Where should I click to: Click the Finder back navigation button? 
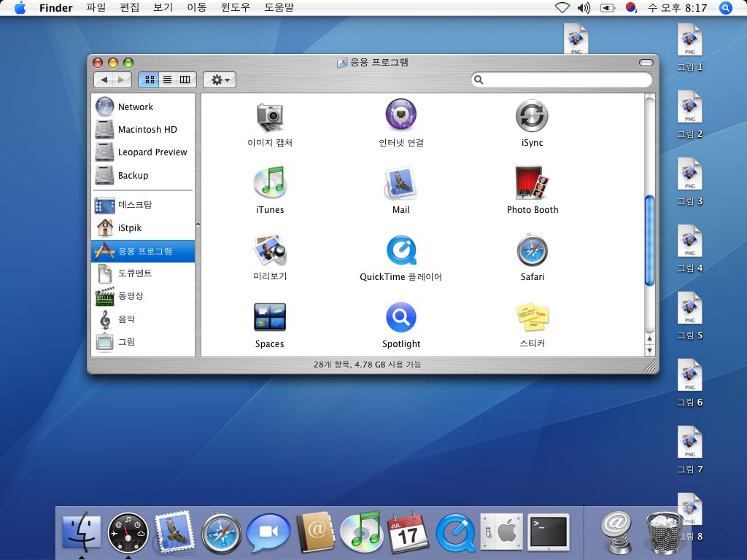104,79
